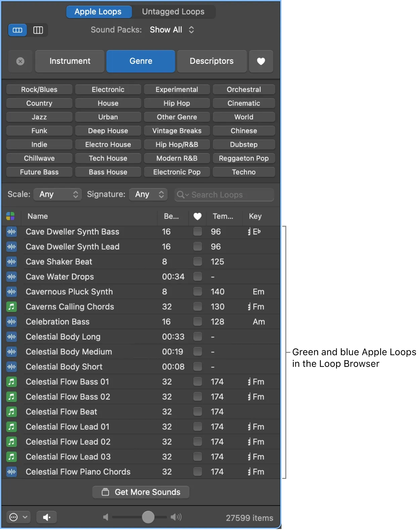Select the Apple Loops tab
The height and width of the screenshot is (530, 420).
98,12
